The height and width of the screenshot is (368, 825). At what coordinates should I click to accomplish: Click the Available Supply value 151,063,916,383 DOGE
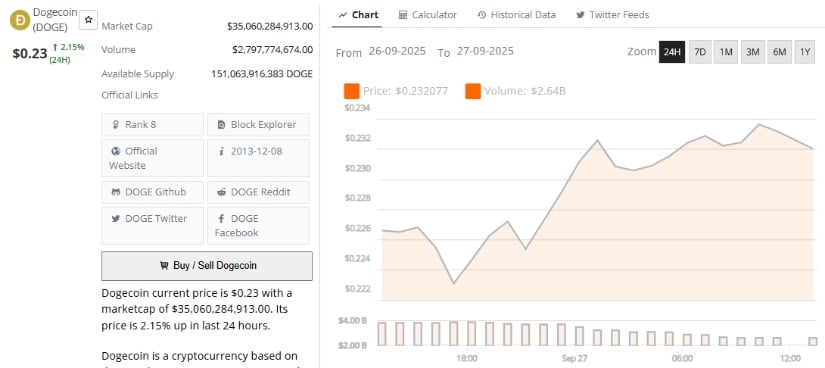[262, 74]
